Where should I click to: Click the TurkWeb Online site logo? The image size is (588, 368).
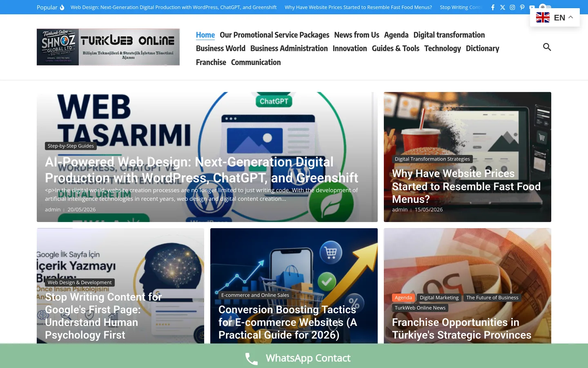tap(108, 47)
